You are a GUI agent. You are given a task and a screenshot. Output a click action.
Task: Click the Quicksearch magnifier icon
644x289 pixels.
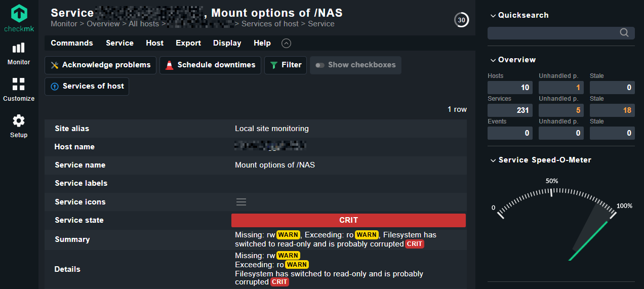coord(624,33)
